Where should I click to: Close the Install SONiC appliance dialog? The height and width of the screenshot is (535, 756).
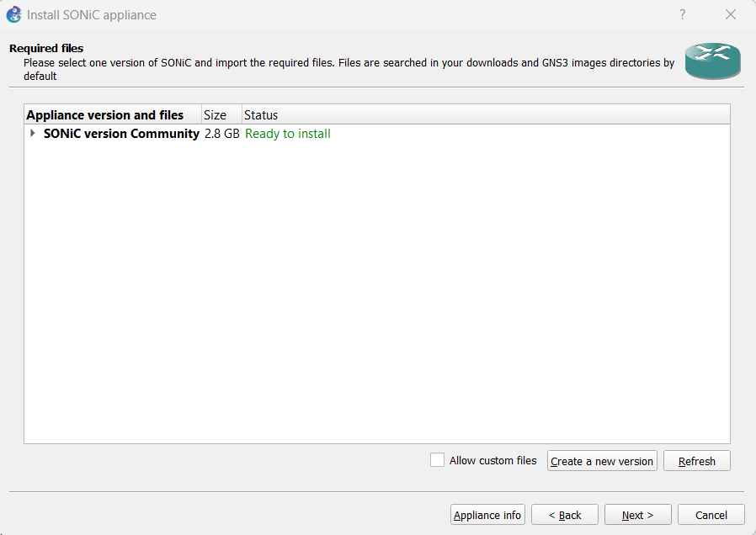click(730, 14)
